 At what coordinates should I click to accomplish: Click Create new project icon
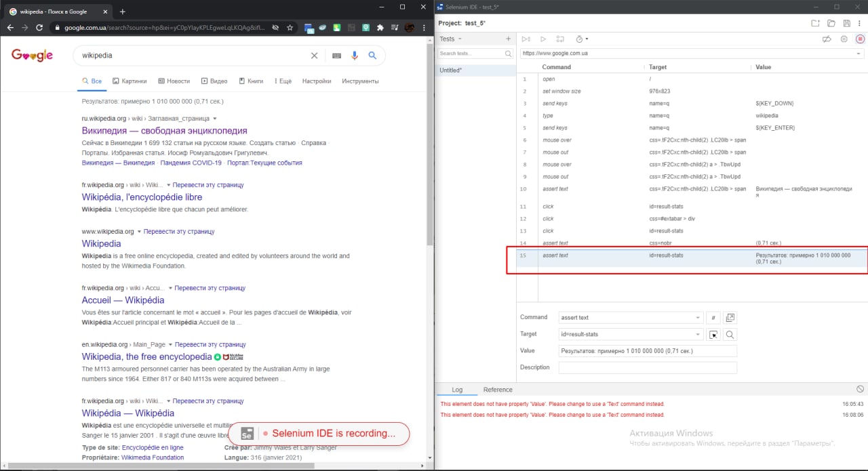click(x=815, y=23)
